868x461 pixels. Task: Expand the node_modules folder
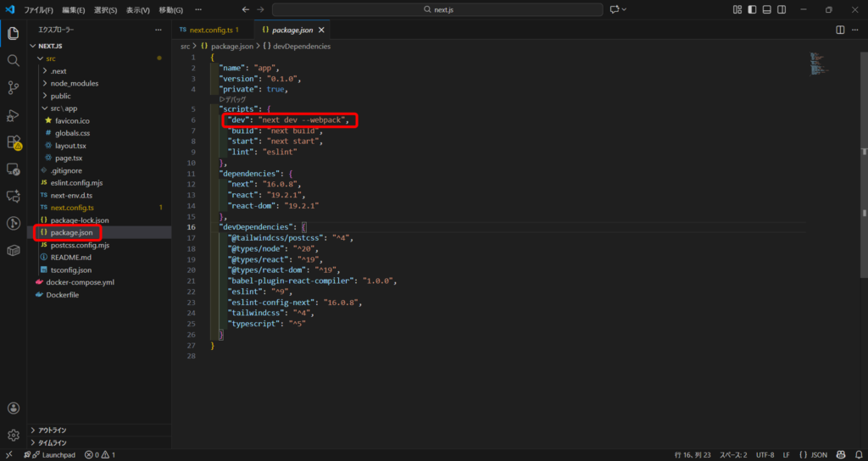74,83
